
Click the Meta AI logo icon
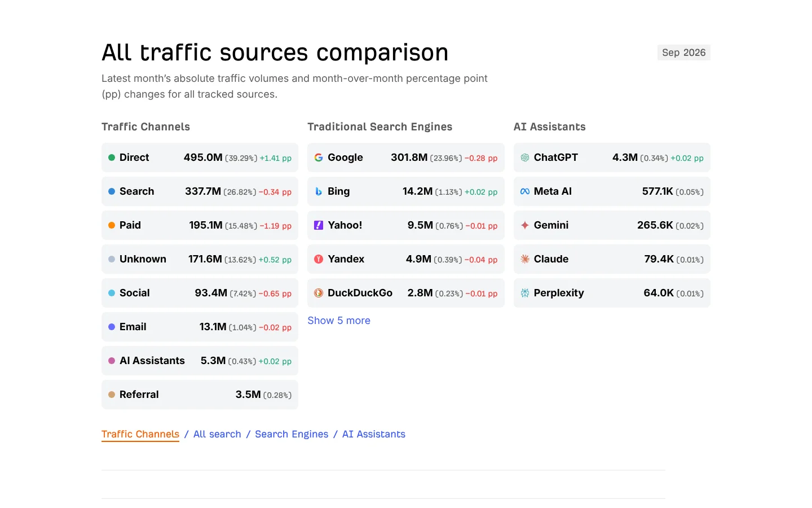(525, 191)
